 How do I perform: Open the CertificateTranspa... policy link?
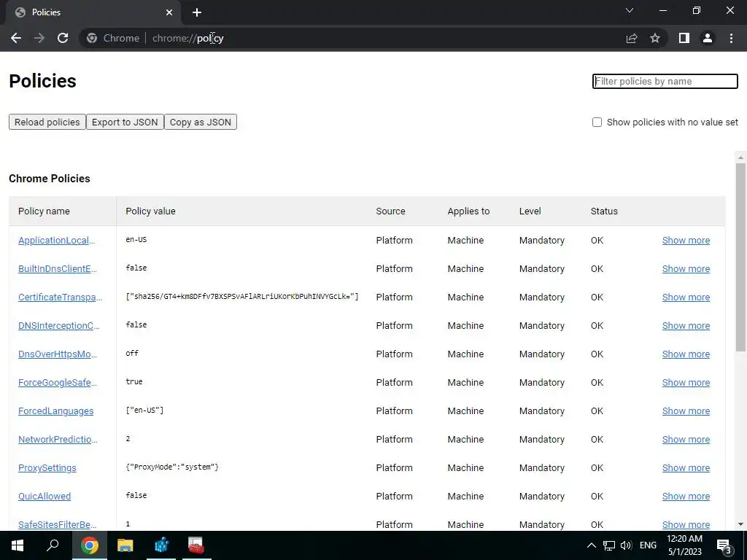(60, 297)
